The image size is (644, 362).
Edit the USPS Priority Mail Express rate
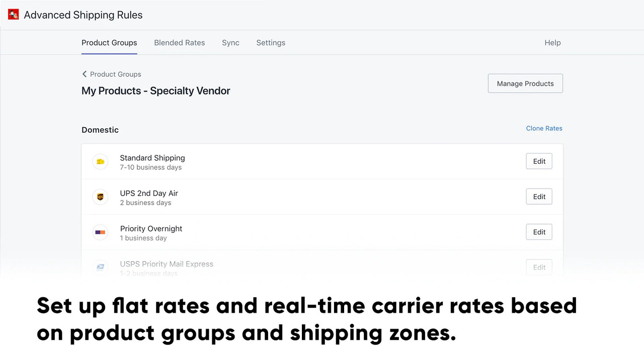pos(539,267)
